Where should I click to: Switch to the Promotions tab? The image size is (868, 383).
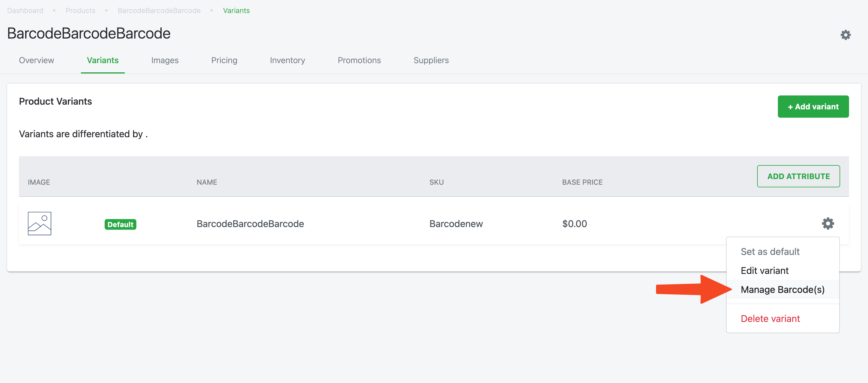pyautogui.click(x=359, y=60)
